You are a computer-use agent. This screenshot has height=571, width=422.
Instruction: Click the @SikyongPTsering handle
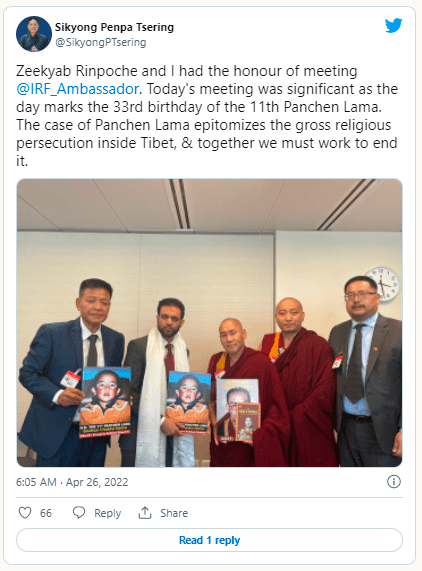100,42
